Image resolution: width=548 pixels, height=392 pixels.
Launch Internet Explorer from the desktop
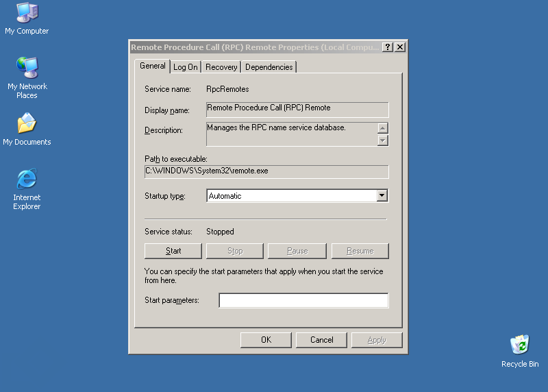pyautogui.click(x=27, y=189)
